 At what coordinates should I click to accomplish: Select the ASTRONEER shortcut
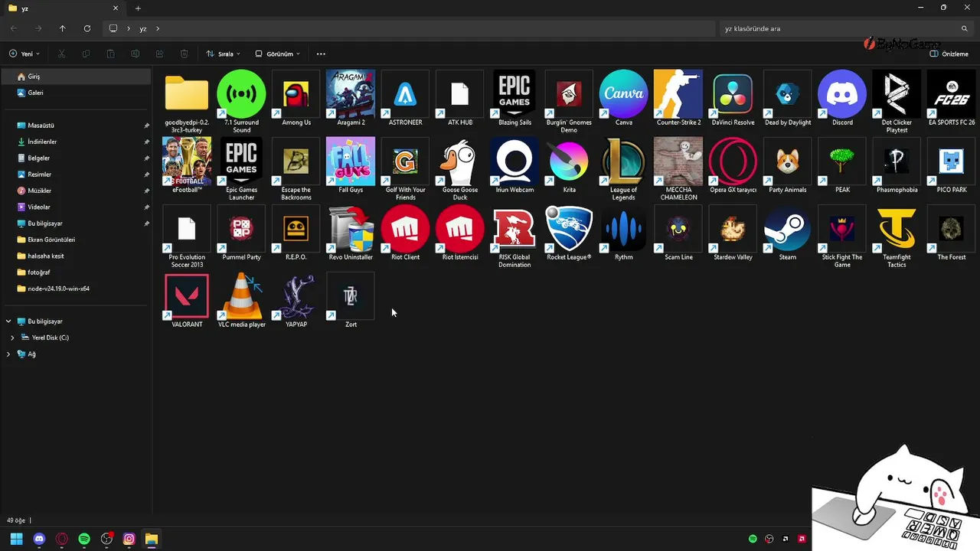[405, 99]
